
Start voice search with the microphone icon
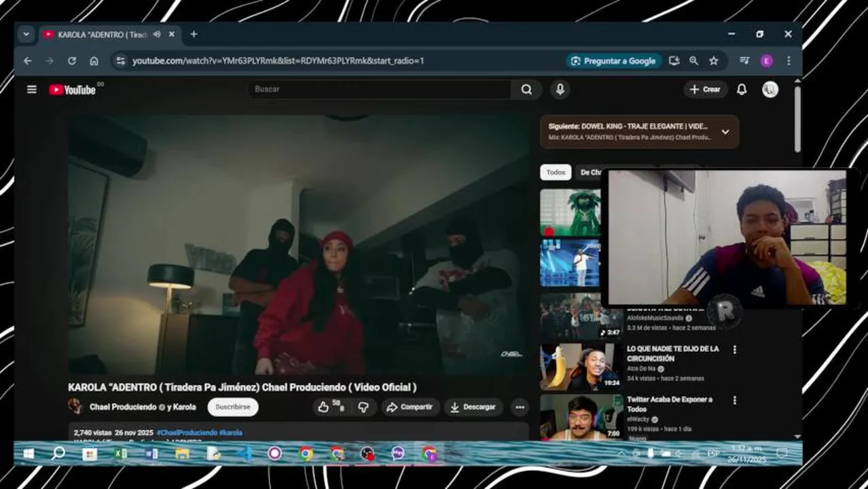[x=560, y=90]
